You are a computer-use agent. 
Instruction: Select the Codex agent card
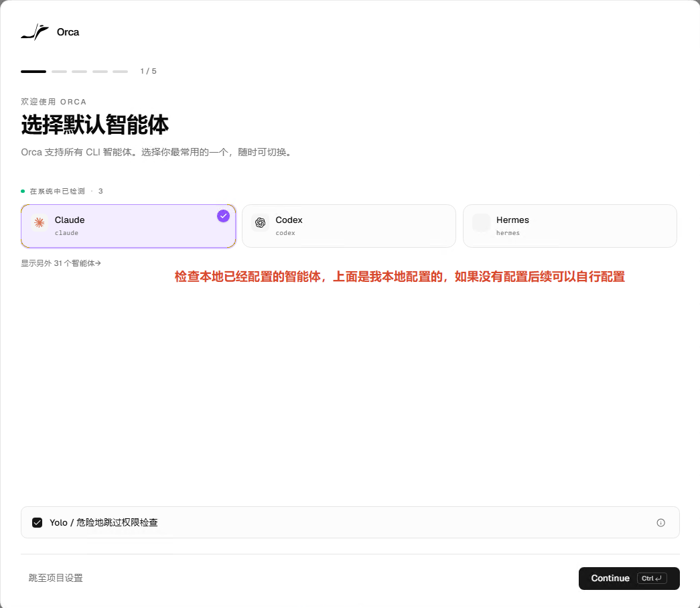pyautogui.click(x=349, y=226)
